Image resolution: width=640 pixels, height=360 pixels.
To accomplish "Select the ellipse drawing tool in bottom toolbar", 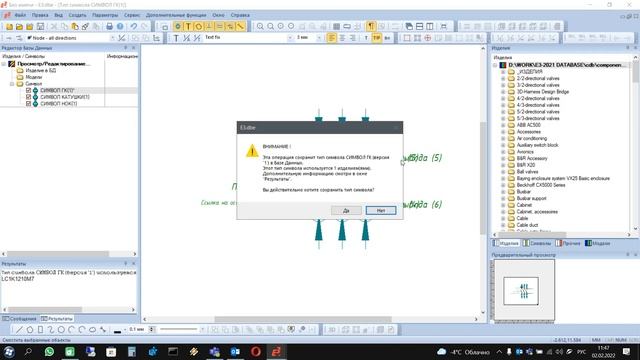I will pyautogui.click(x=92, y=330).
